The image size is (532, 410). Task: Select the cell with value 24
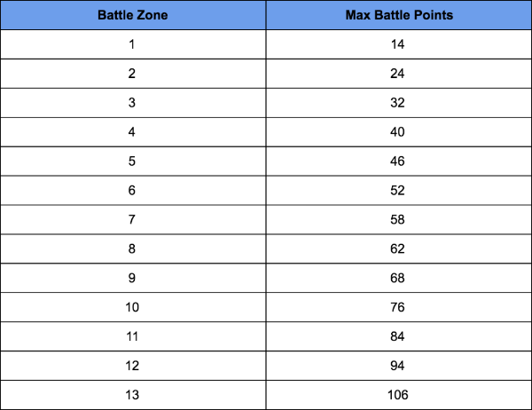399,74
